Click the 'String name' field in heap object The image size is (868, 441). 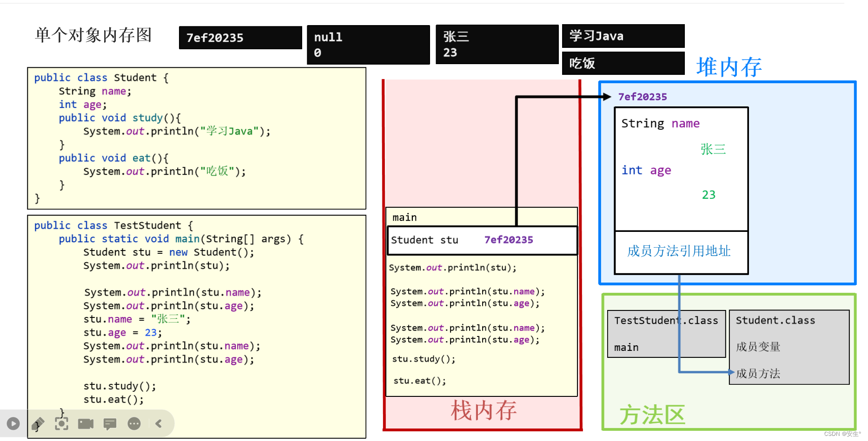click(x=660, y=123)
